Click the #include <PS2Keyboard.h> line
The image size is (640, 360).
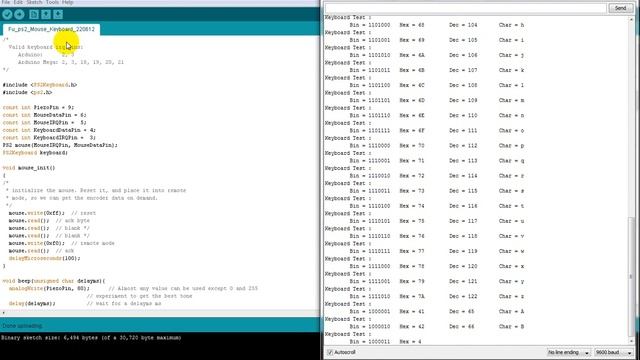coord(40,85)
